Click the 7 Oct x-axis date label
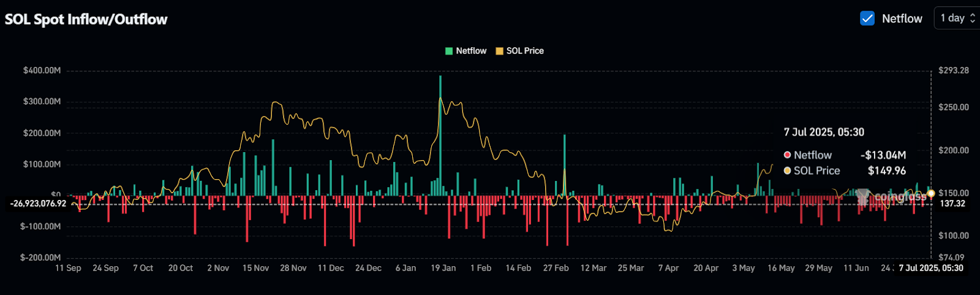980x295 pixels. point(143,268)
